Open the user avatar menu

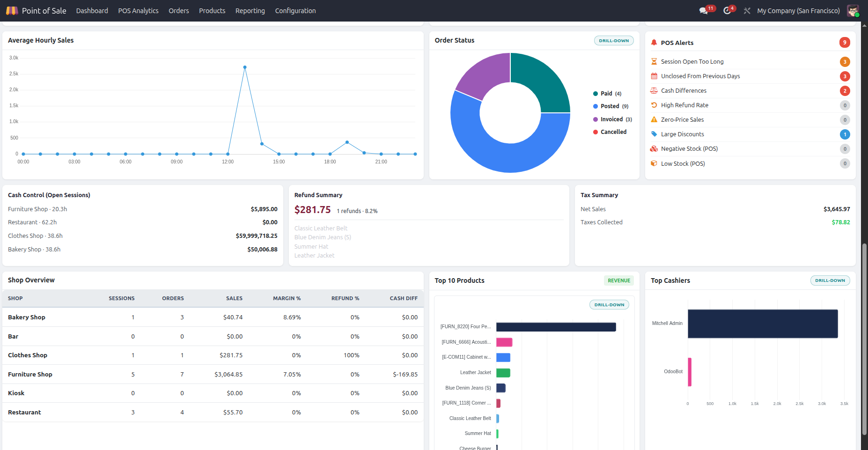[x=853, y=10]
